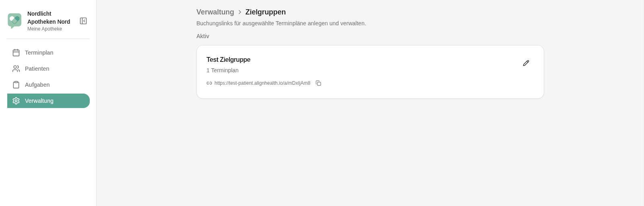Click the Nordlicht Apotheken logo

point(14,21)
